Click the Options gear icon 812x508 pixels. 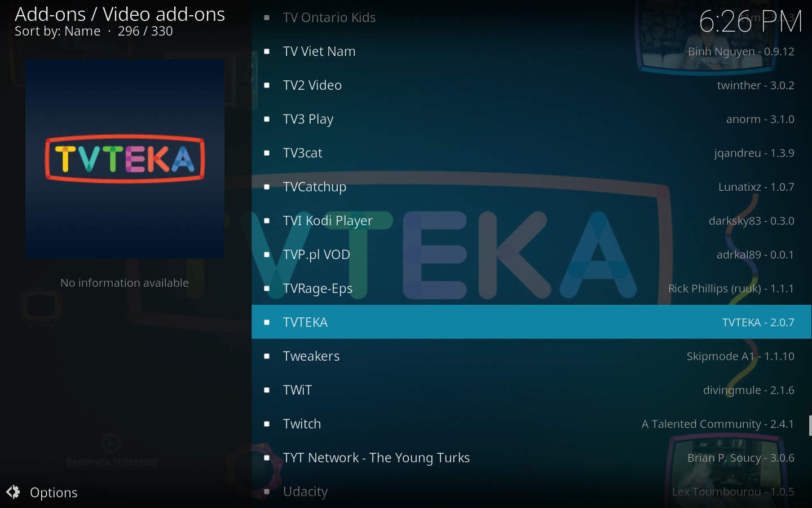pos(13,492)
